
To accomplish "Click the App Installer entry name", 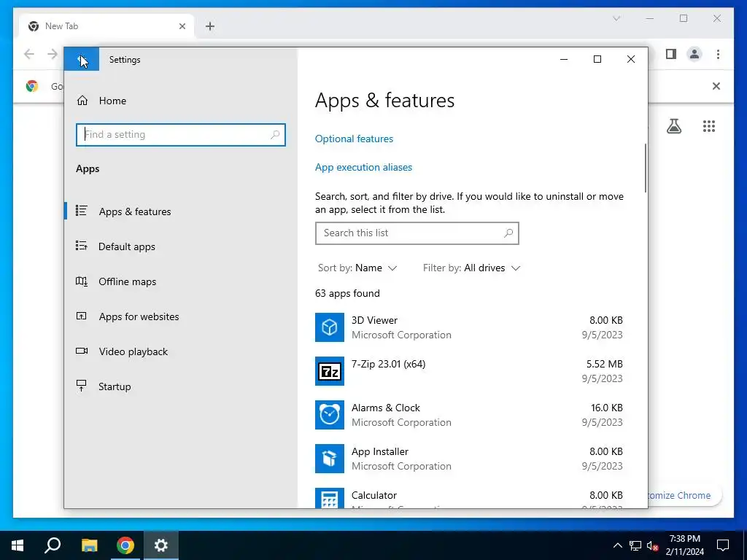I will pos(379,451).
